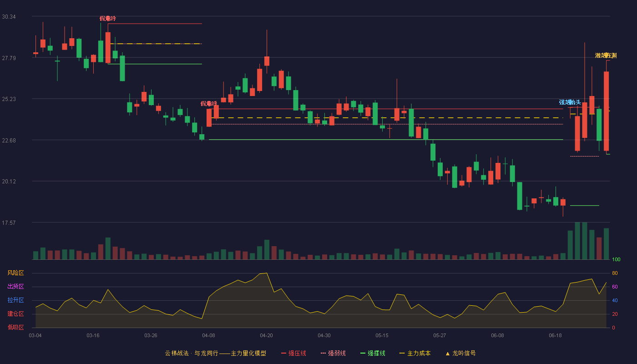Toggle the 强压线 legend series

point(293,353)
